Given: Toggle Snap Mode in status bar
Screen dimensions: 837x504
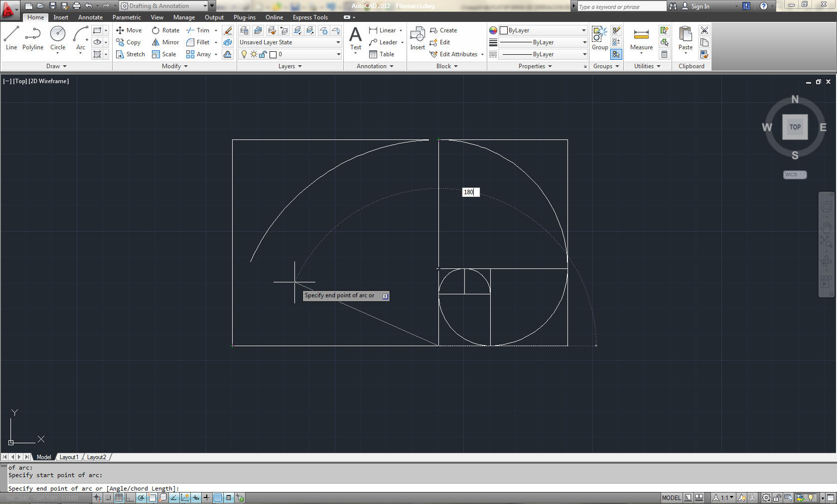Looking at the screenshot, I should pos(108,498).
